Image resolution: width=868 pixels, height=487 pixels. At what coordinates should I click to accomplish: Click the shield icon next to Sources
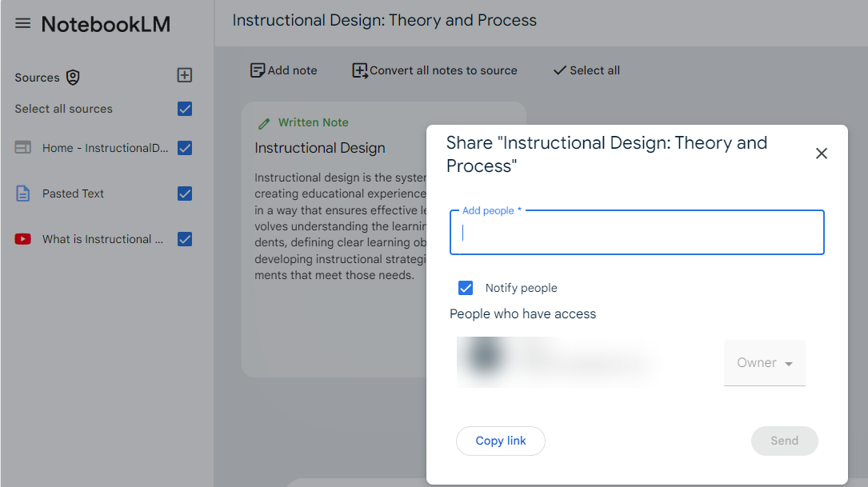pos(72,77)
